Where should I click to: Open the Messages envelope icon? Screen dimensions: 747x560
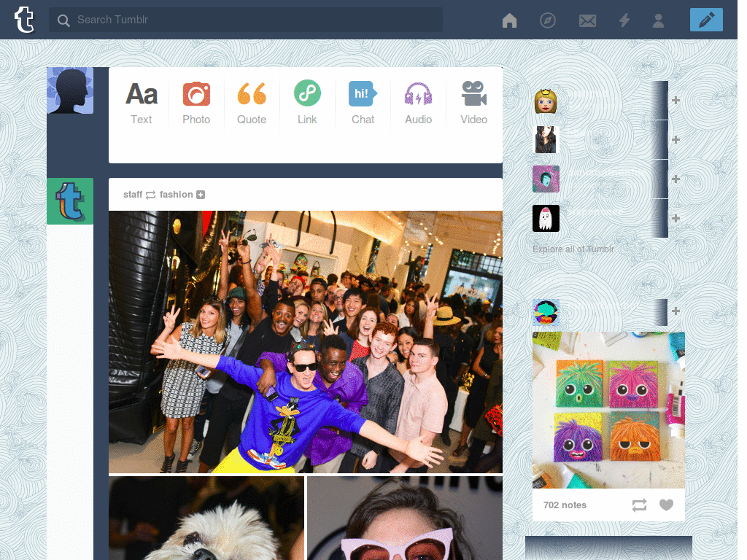click(x=587, y=20)
